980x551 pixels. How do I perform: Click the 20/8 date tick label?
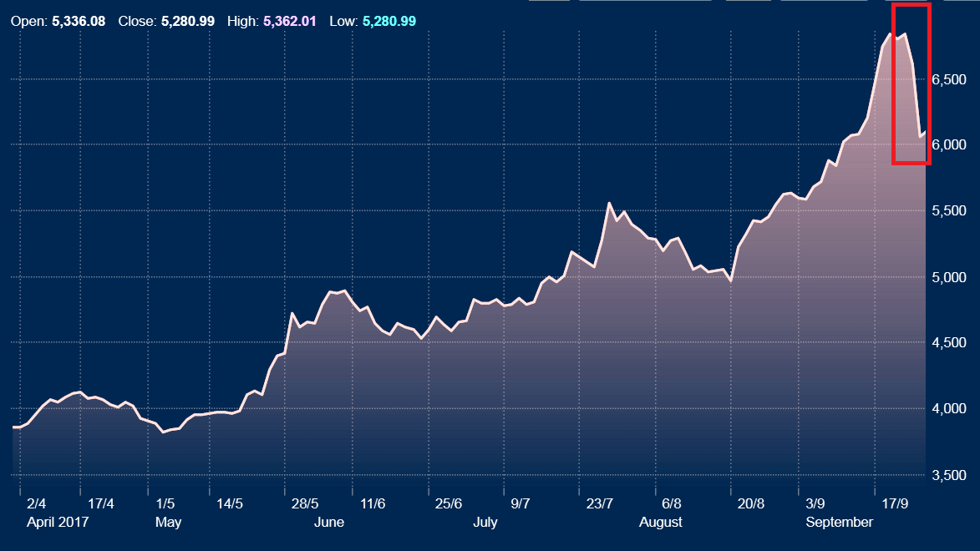(751, 503)
